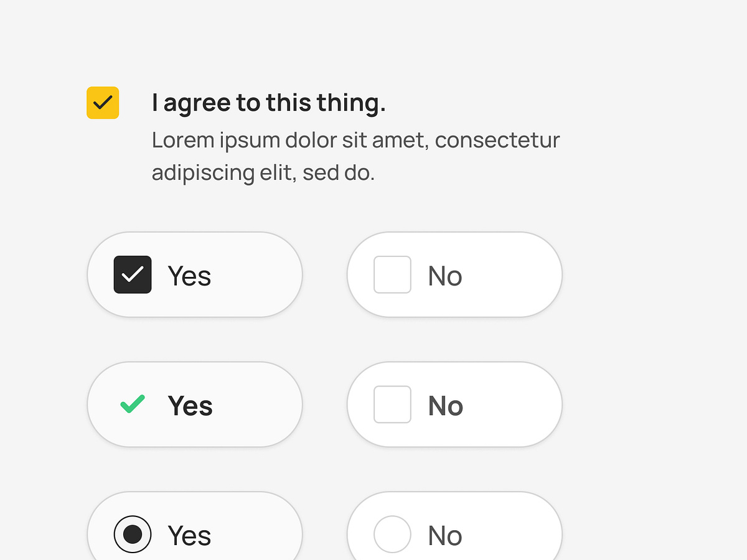Click the heading I agree to this thing

point(269,102)
